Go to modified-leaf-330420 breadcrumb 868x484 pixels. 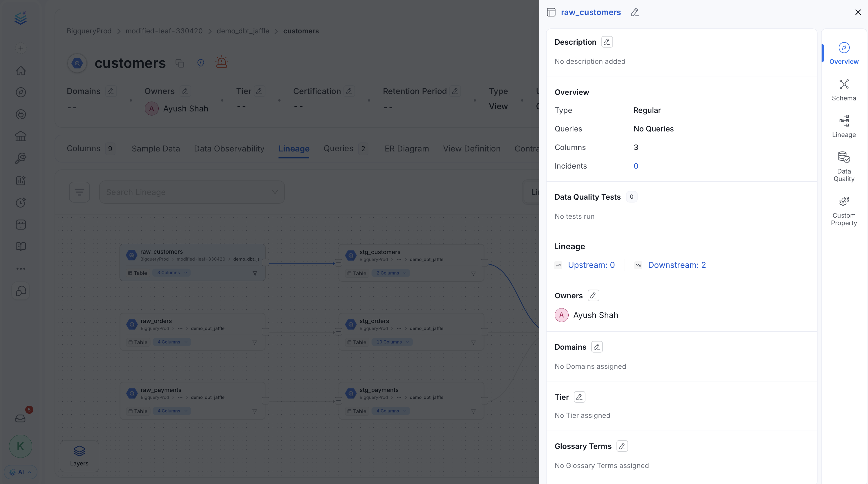click(x=164, y=31)
